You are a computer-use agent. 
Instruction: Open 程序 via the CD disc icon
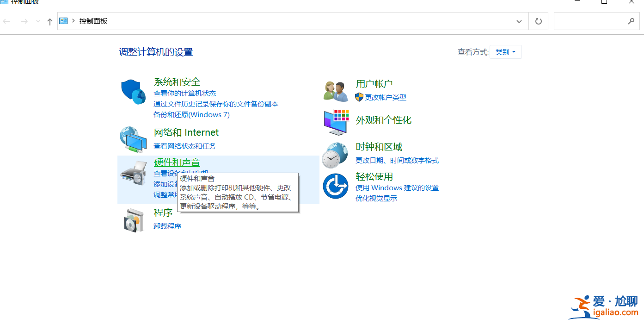(x=133, y=219)
